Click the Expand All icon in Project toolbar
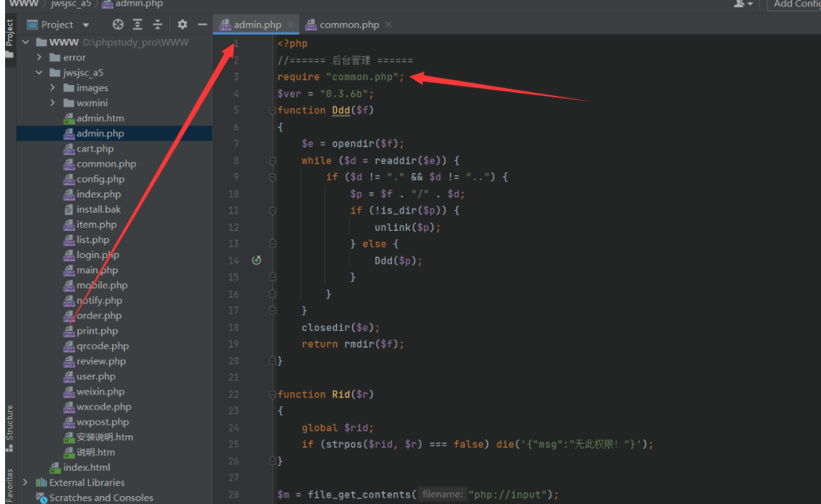 click(137, 24)
